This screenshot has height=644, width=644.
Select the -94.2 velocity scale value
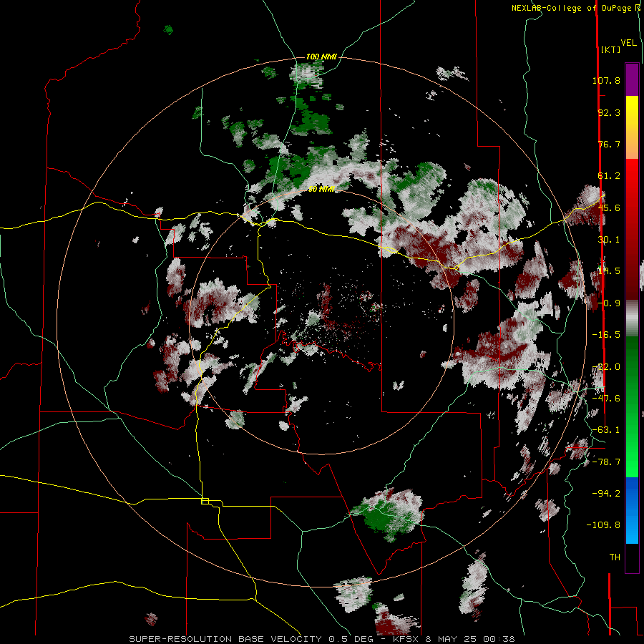pyautogui.click(x=606, y=494)
